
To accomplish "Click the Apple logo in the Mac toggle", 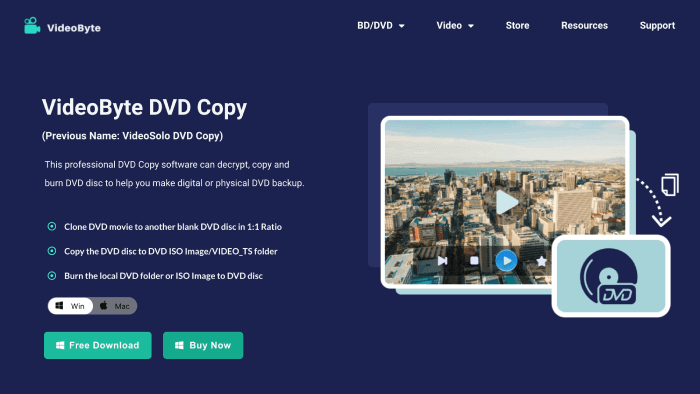I will [x=104, y=305].
